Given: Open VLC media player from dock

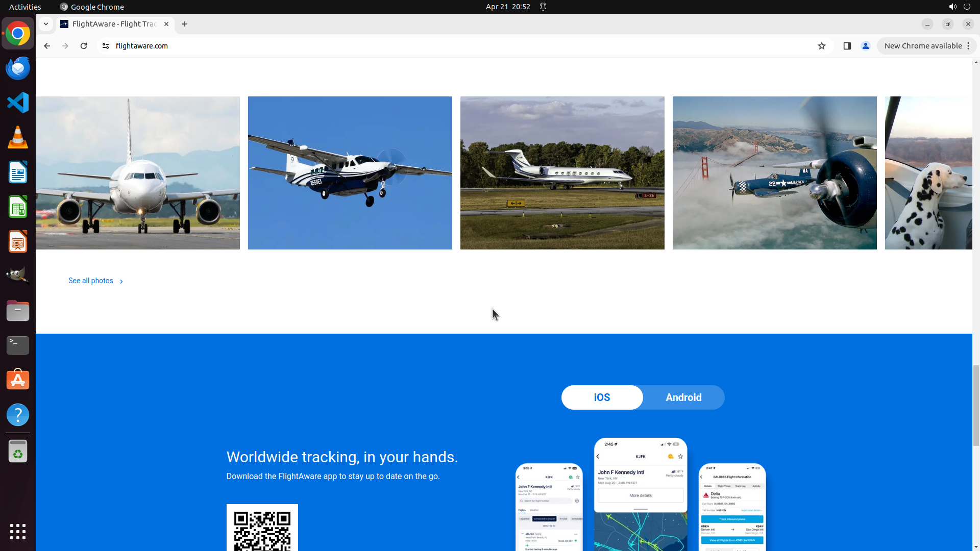Looking at the screenshot, I should [18, 137].
